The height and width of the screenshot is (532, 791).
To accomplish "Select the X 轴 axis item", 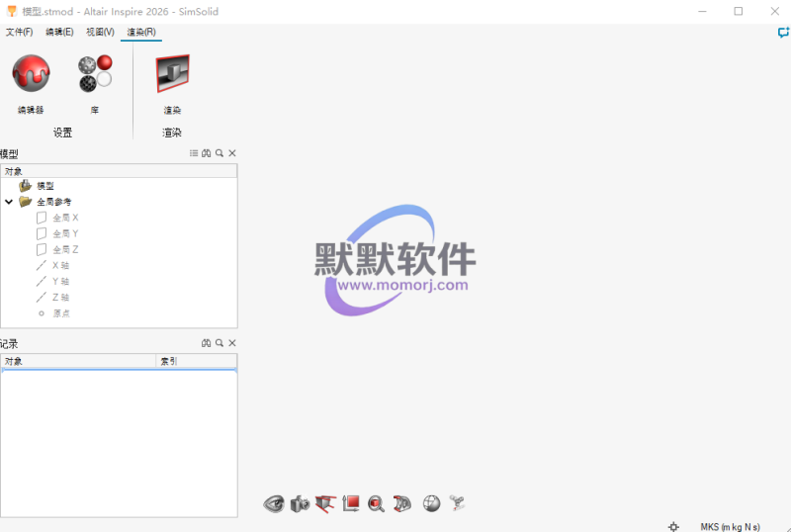I will pyautogui.click(x=61, y=265).
